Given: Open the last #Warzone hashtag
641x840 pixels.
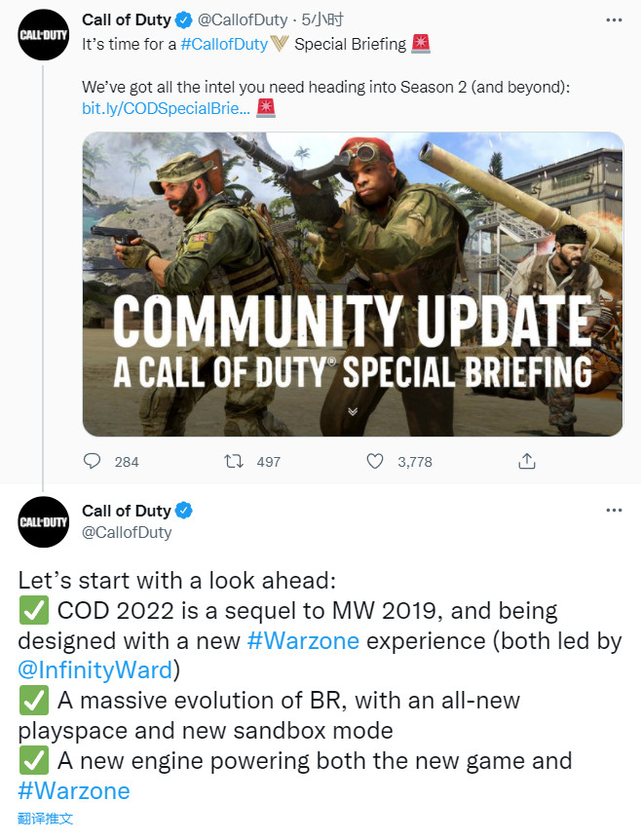Looking at the screenshot, I should [74, 790].
